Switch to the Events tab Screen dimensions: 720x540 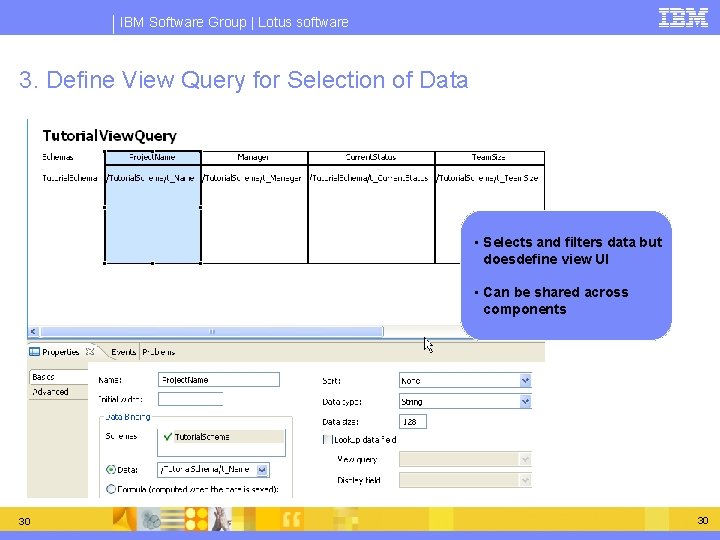click(x=123, y=352)
